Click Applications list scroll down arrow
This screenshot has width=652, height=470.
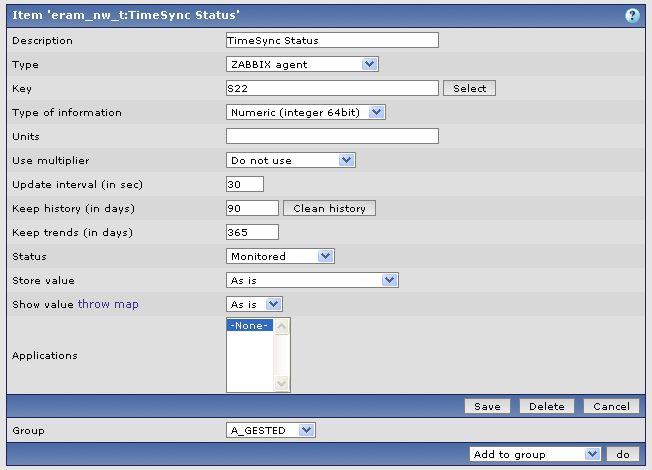[282, 383]
